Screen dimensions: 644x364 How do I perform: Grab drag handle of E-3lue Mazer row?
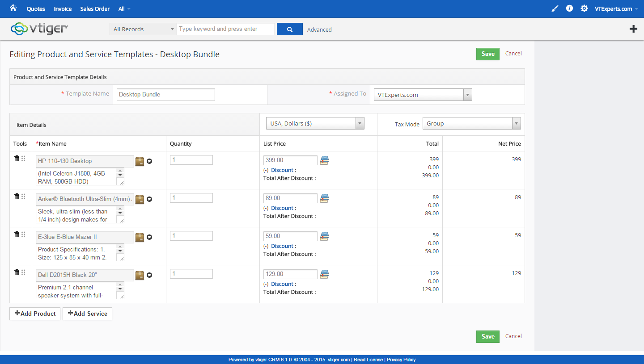pos(23,234)
